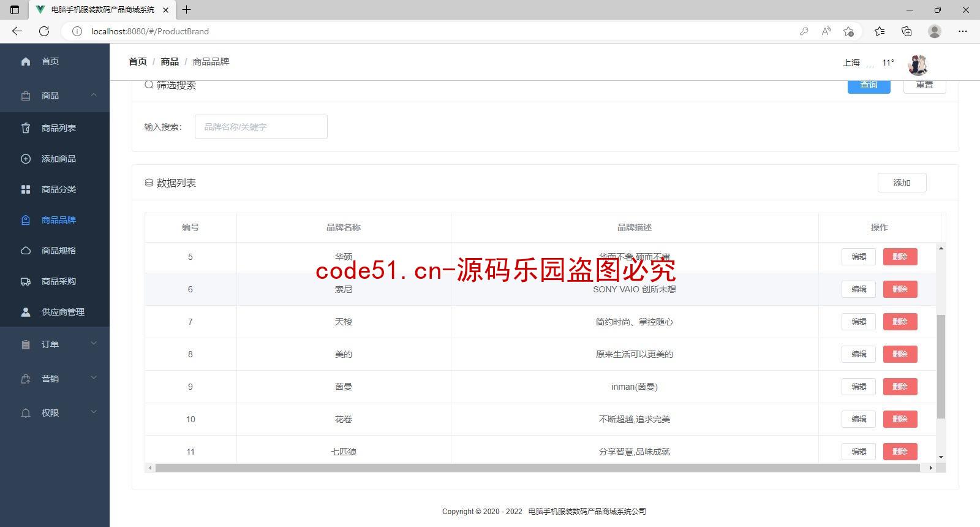Image resolution: width=980 pixels, height=527 pixels.
Task: Click the view site information icon
Action: 77,31
